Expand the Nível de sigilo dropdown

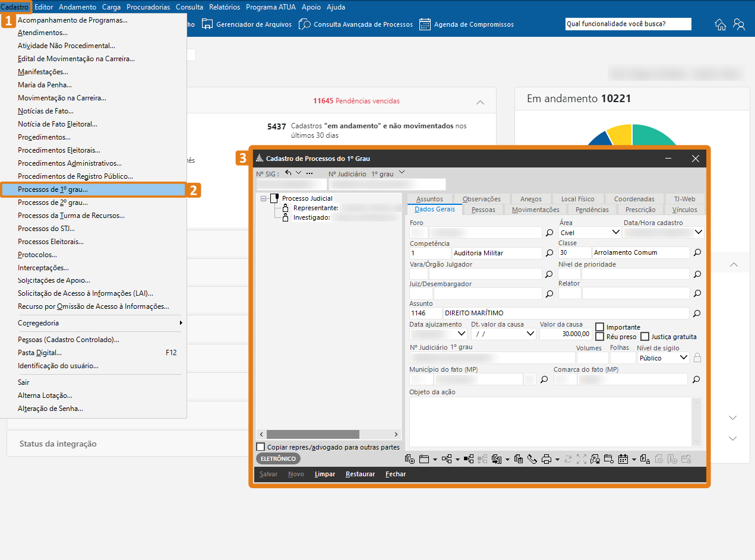(683, 357)
